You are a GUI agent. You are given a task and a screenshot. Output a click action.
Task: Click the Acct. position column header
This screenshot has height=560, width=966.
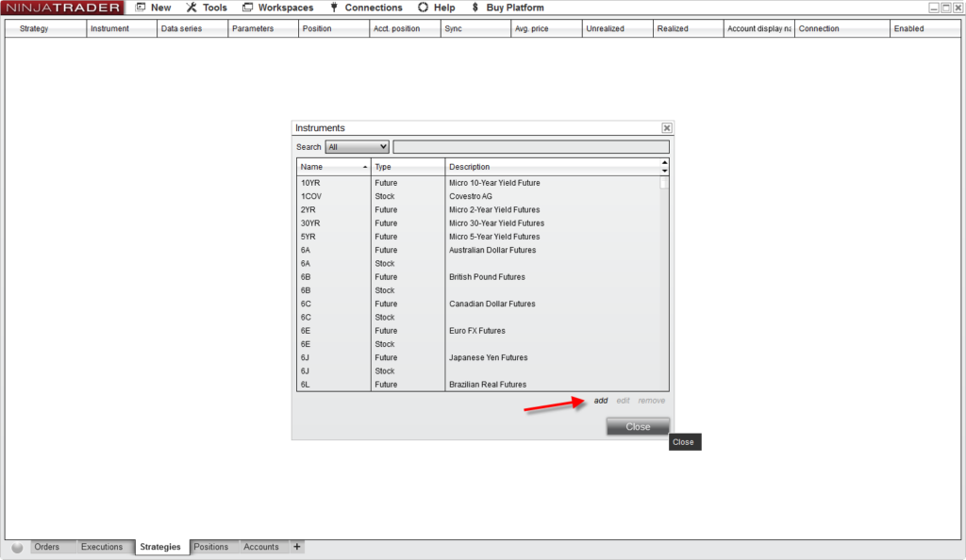405,28
